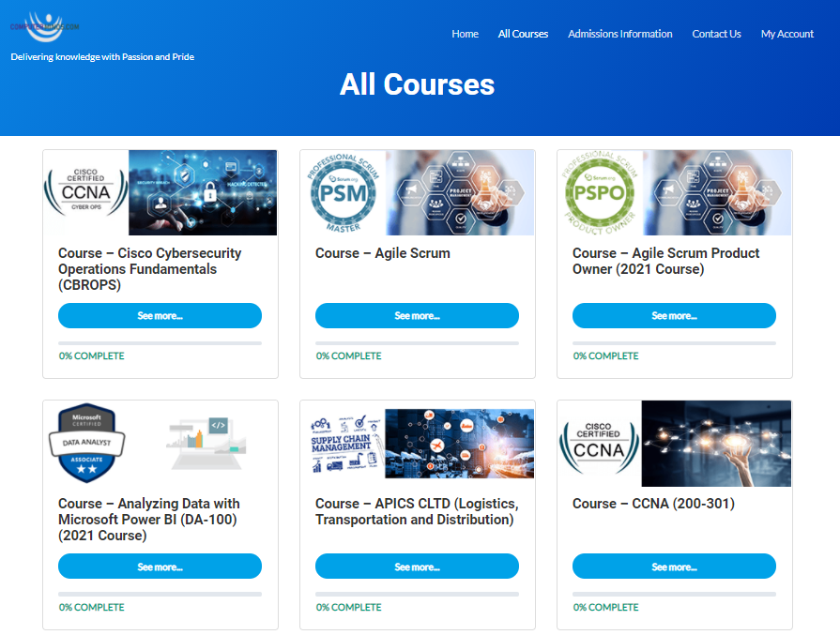This screenshot has width=840, height=635.
Task: Open Course – APICS CLTD title link
Action: 417,511
